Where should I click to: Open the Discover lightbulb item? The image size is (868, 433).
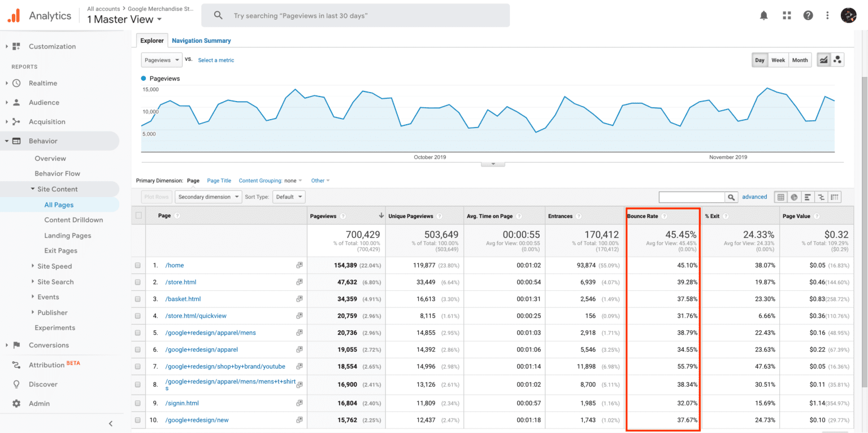click(16, 384)
